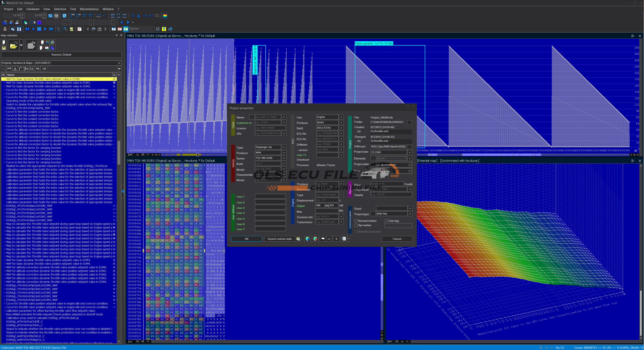
Task: Click the yellow open folder icon
Action: pyautogui.click(x=13, y=46)
